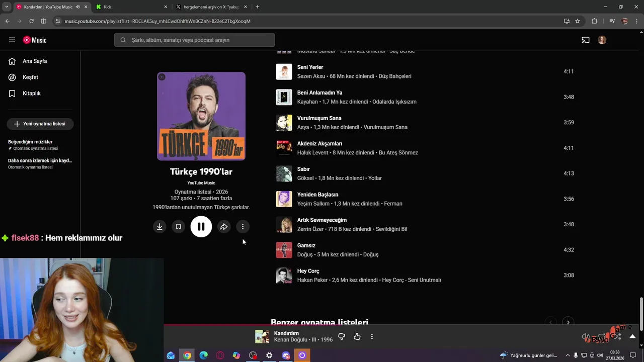Play Seni Yerler by Sezen Aksu
The height and width of the screenshot is (362, 644).
310,67
